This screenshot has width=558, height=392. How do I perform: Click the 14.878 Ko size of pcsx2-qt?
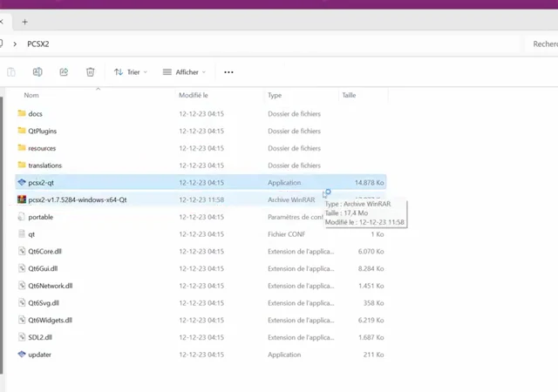(x=369, y=182)
